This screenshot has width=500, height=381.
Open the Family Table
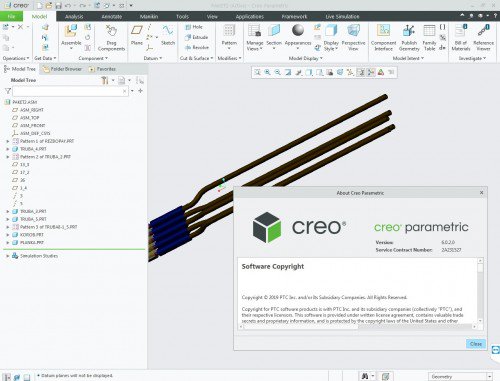pyautogui.click(x=429, y=37)
